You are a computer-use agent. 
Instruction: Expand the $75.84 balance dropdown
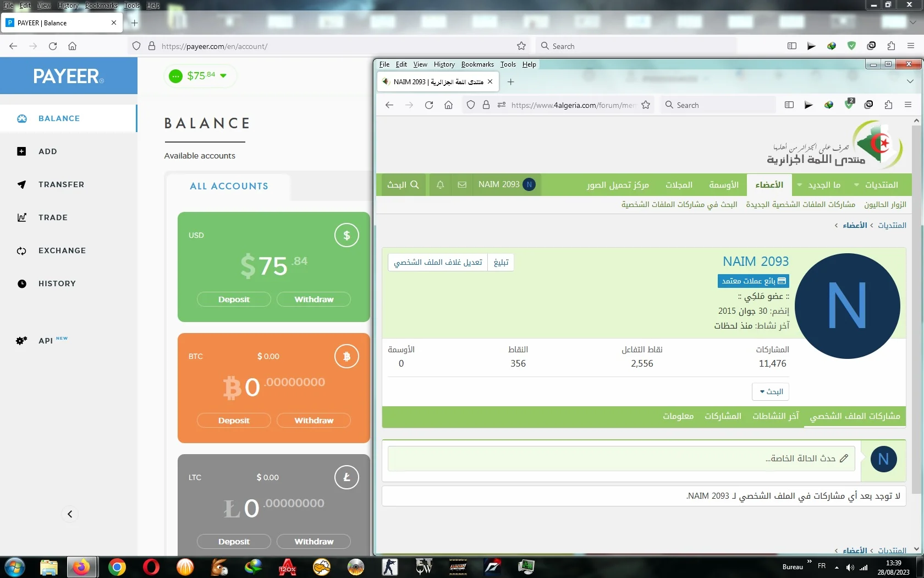[223, 76]
